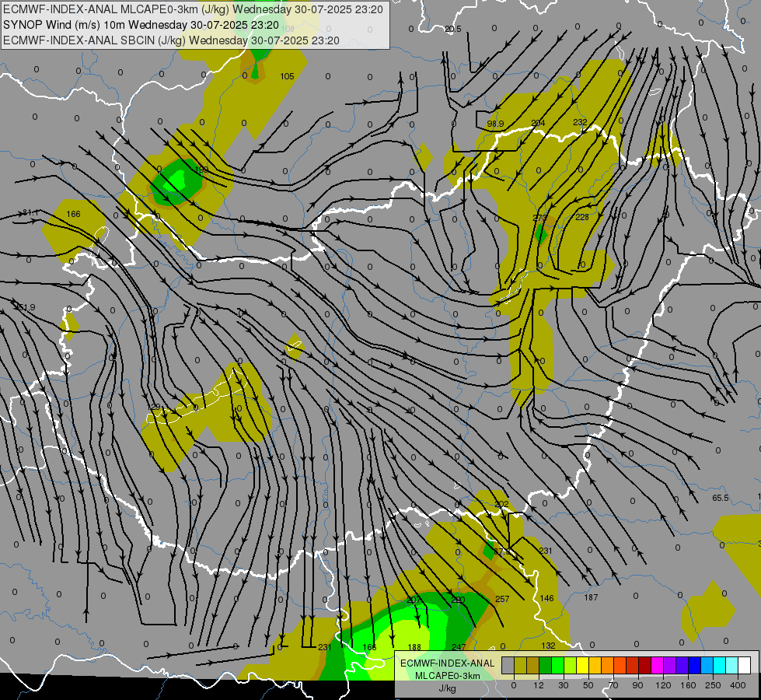The height and width of the screenshot is (700, 761).
Task: Click the dark green legend swatch above 12
Action: point(546,666)
